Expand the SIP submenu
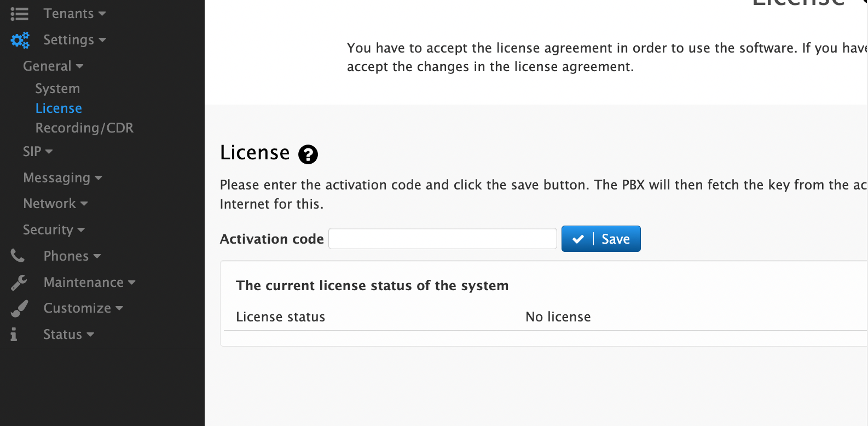This screenshot has height=426, width=868. coord(38,152)
